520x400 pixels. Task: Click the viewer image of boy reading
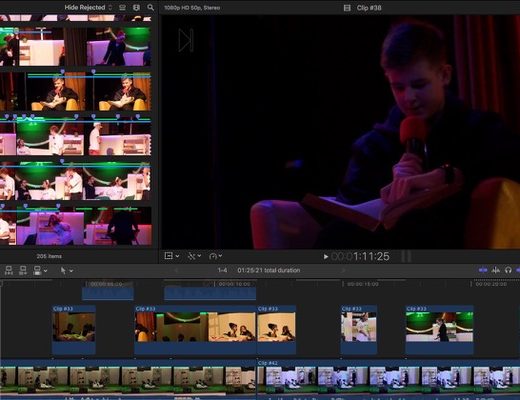(341, 132)
